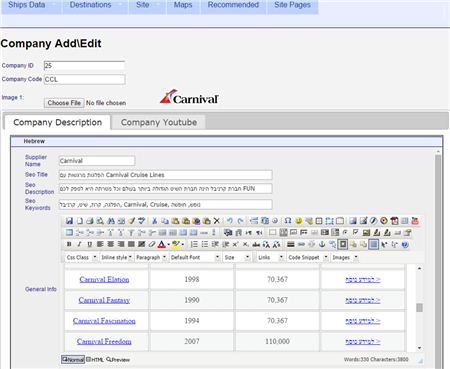This screenshot has height=369, width=450.
Task: Open the Maps menu
Action: [183, 6]
